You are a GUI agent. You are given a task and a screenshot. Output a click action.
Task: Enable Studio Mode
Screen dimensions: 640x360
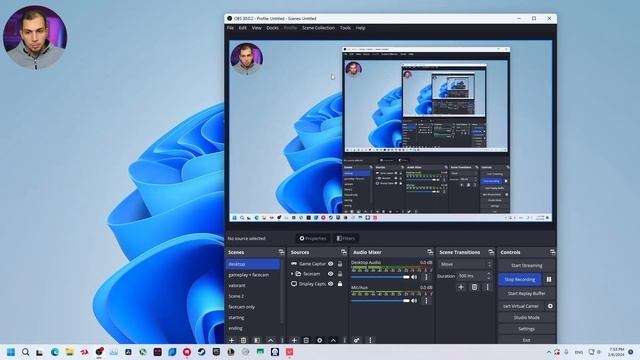527,318
